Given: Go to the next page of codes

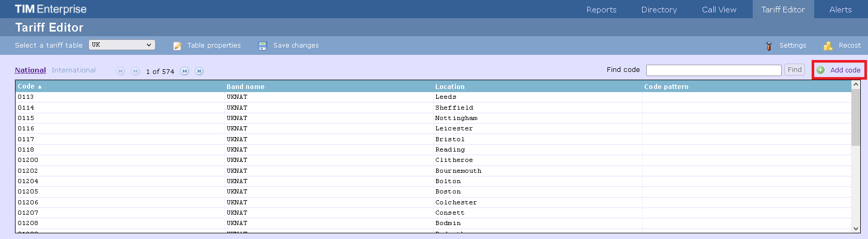Looking at the screenshot, I should pyautogui.click(x=185, y=71).
